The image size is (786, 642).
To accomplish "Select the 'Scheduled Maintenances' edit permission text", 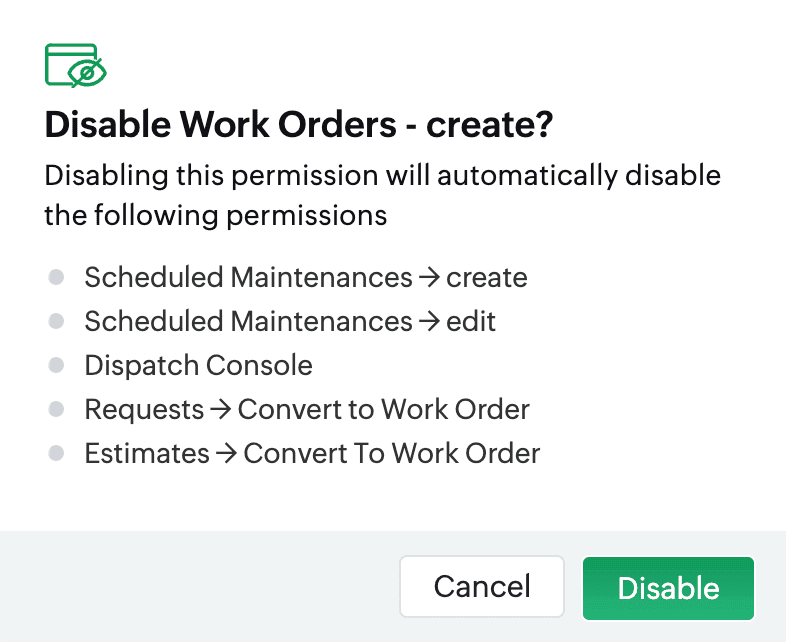I will click(290, 321).
